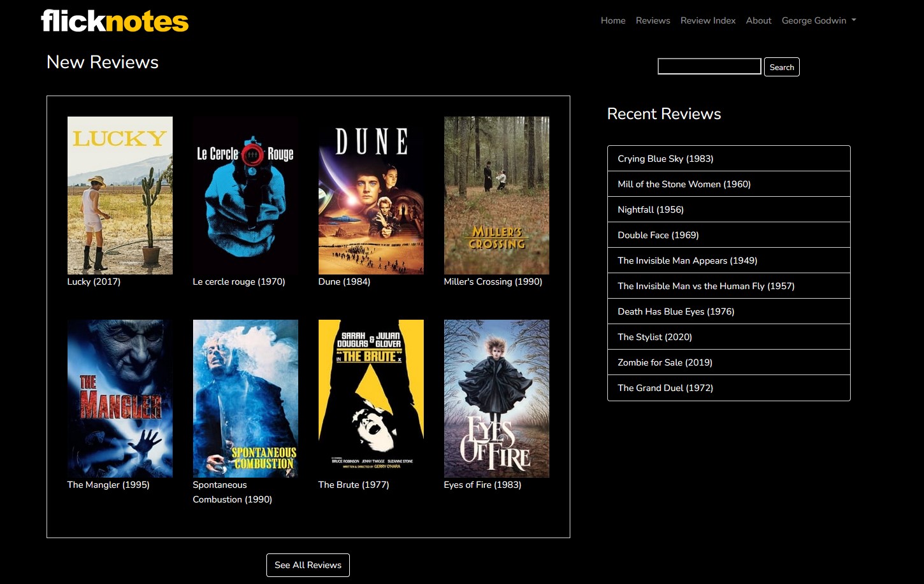Open Nightfall (1956) recent review

[729, 210]
